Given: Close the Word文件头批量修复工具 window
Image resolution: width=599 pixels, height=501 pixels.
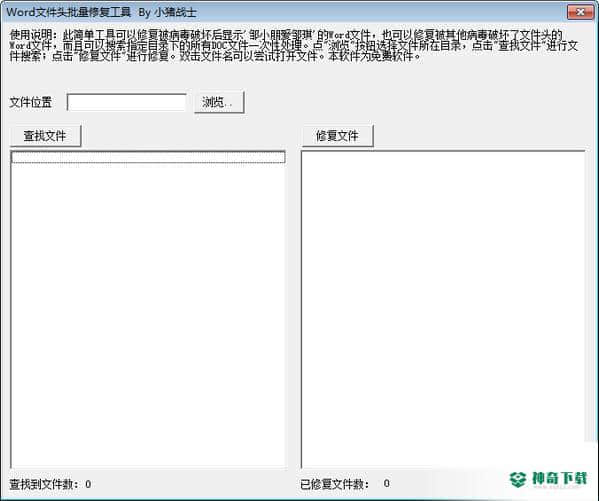Looking at the screenshot, I should [580, 12].
